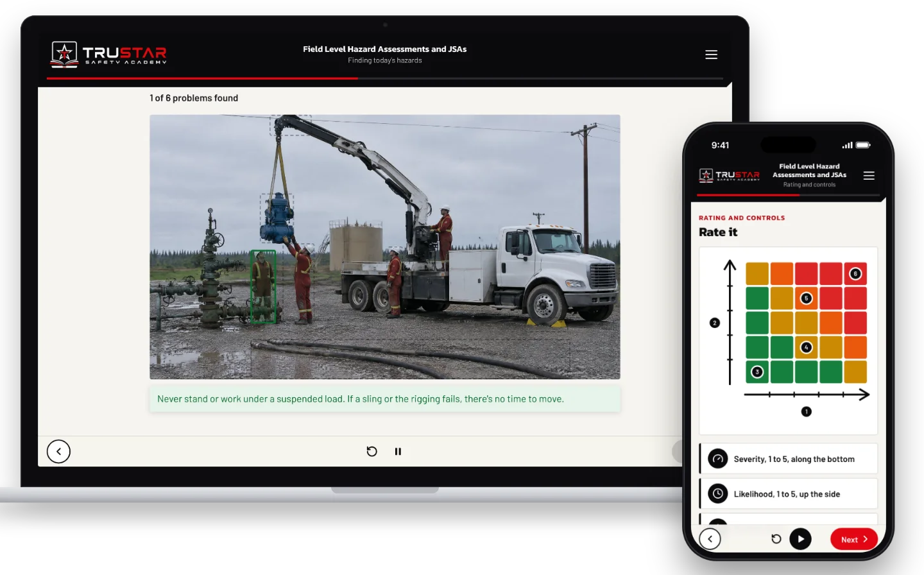The height and width of the screenshot is (575, 924).
Task: Click the battery icon on phone status bar
Action: click(863, 145)
